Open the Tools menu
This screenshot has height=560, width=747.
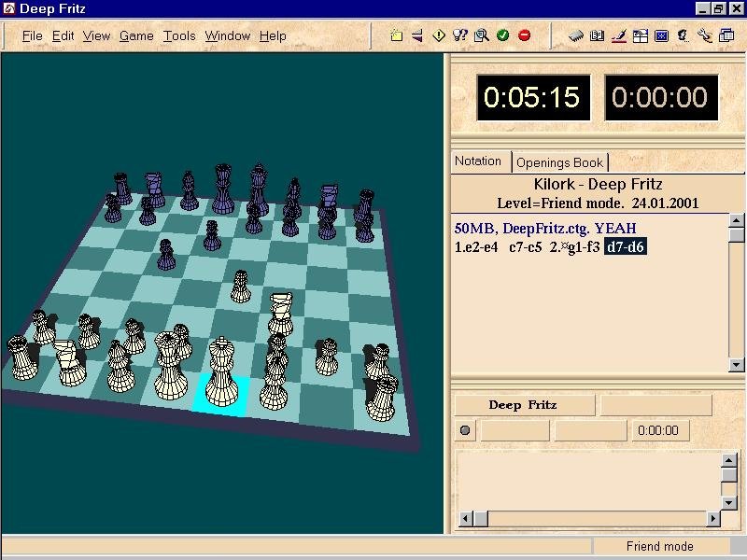pos(179,36)
